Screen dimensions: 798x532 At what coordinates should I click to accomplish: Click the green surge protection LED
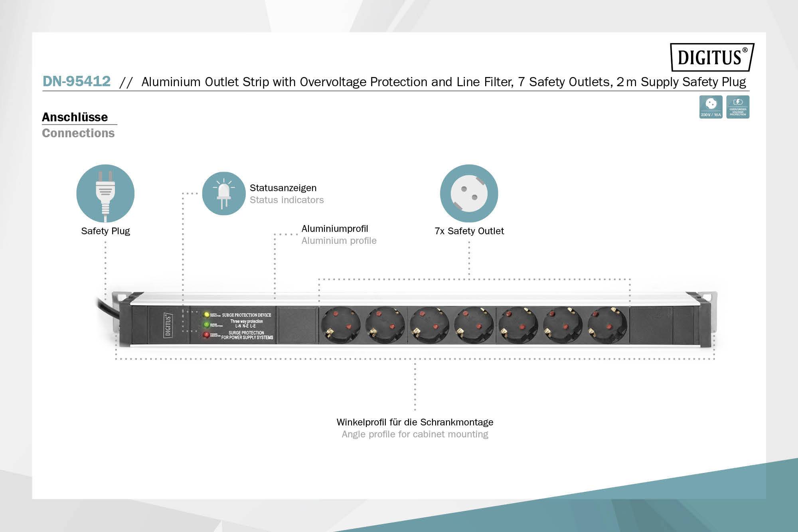[207, 325]
